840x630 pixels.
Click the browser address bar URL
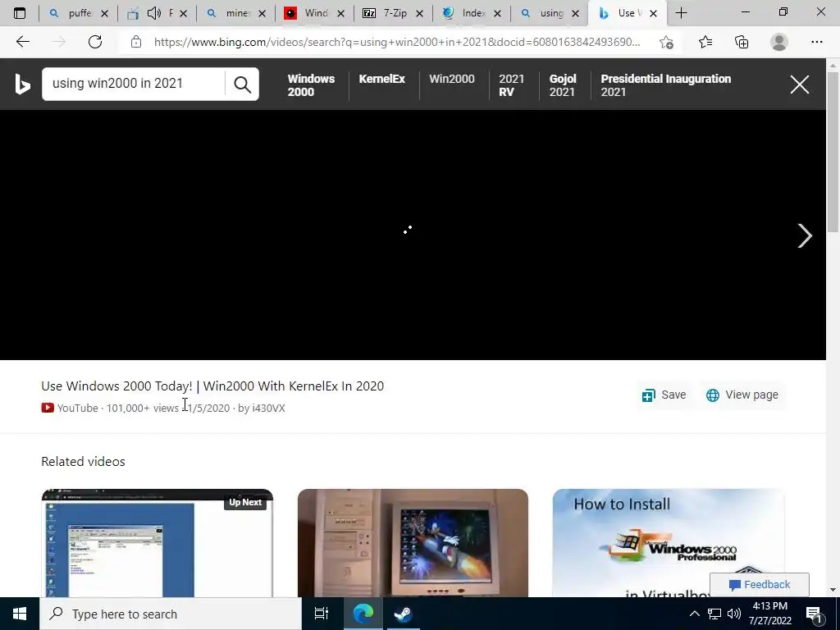point(396,42)
